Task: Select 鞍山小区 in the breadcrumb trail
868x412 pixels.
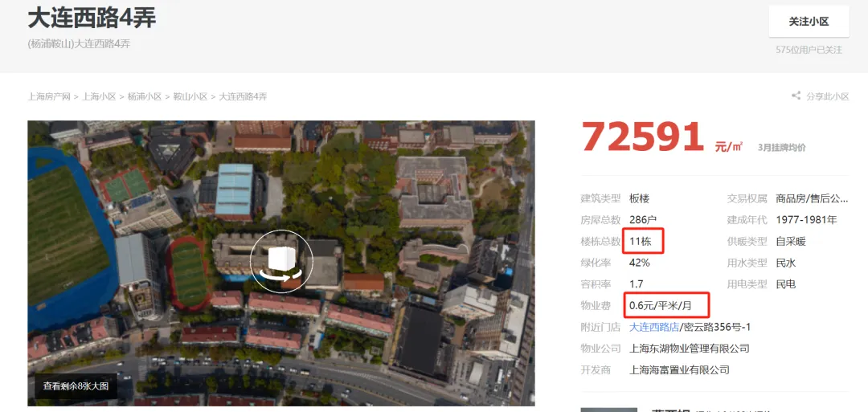Action: [x=190, y=96]
